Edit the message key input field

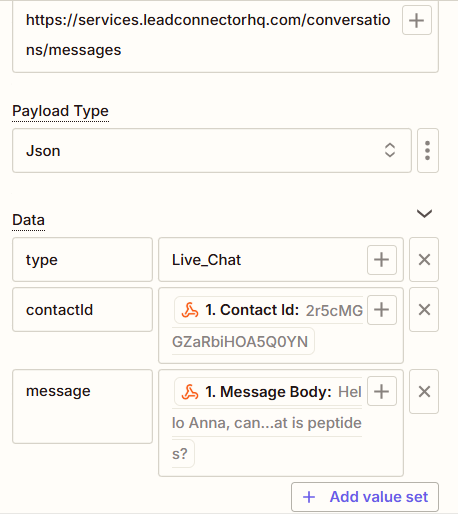pos(82,406)
